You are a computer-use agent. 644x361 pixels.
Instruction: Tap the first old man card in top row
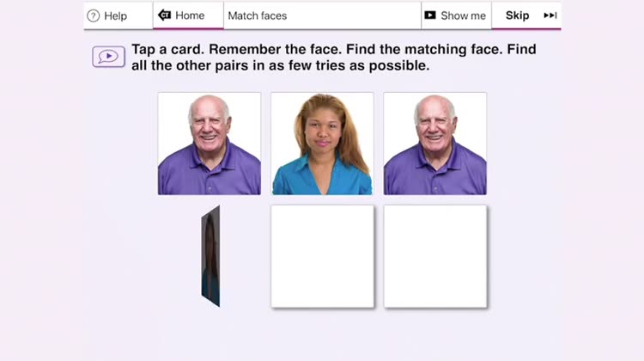[x=210, y=144]
